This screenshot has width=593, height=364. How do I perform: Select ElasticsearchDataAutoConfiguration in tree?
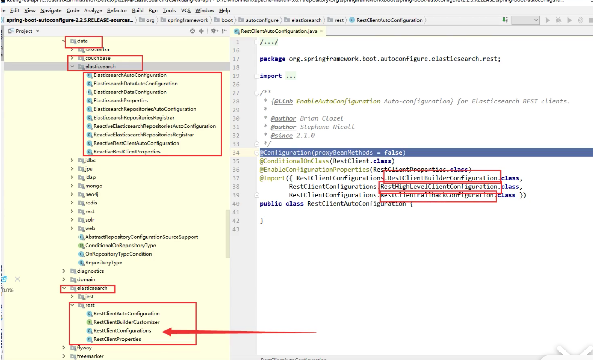[x=135, y=84]
